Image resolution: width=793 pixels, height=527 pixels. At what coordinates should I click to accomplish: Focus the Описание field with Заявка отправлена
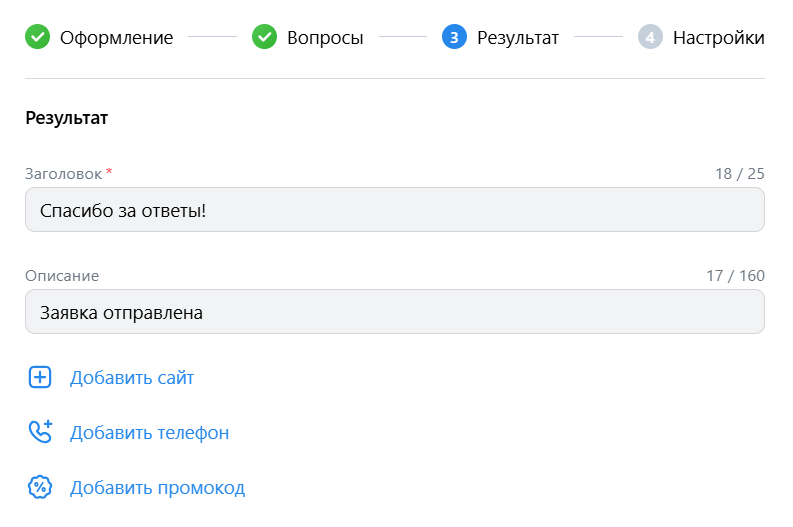[394, 312]
